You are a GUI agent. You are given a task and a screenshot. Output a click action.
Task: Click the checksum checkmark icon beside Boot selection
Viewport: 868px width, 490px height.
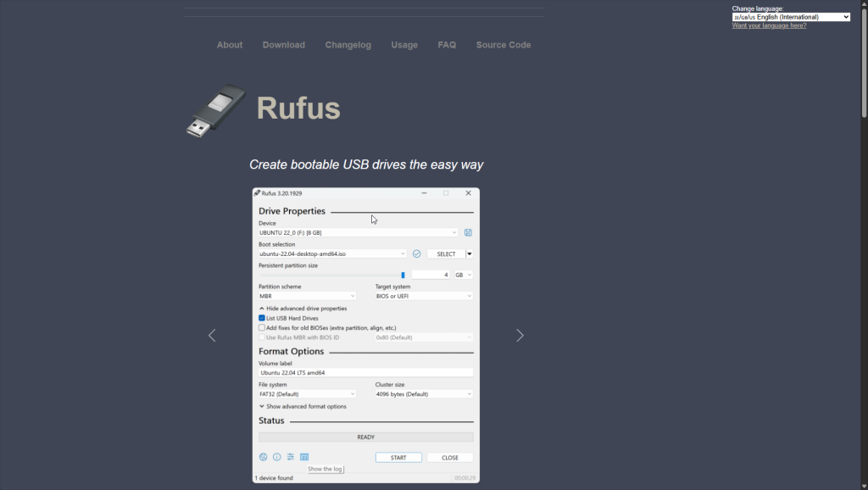click(x=416, y=253)
